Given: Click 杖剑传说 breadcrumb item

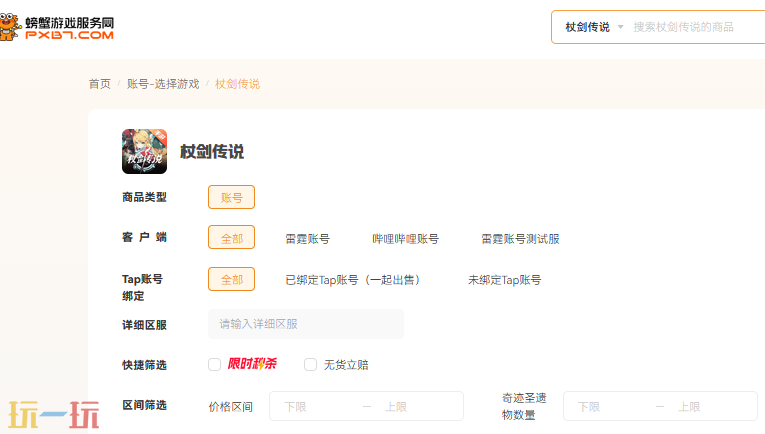Looking at the screenshot, I should pyautogui.click(x=237, y=84).
